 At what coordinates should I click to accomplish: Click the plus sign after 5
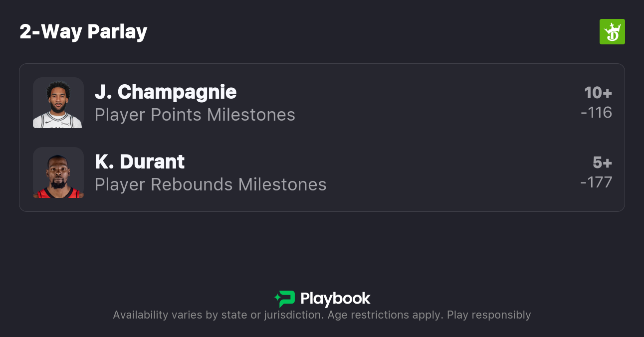(607, 163)
